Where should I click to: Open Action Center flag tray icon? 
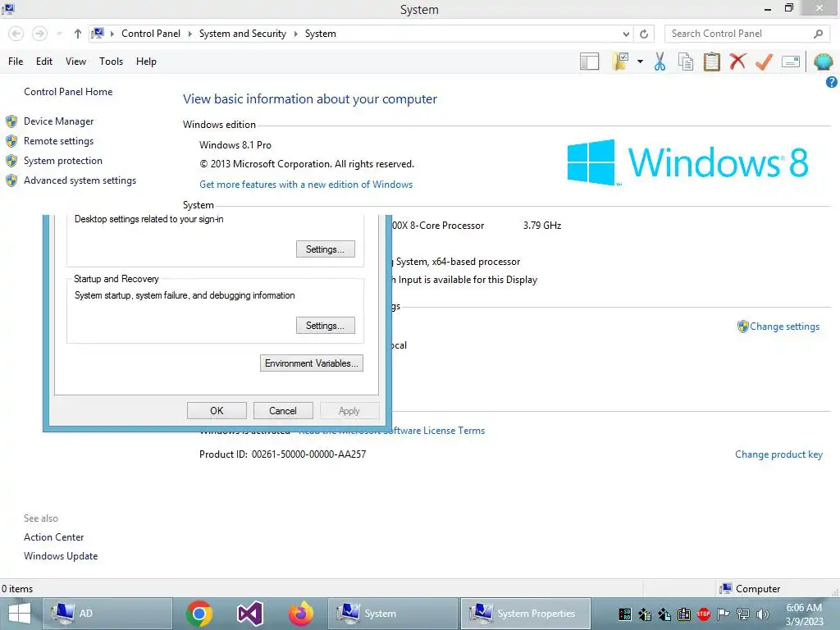point(724,614)
